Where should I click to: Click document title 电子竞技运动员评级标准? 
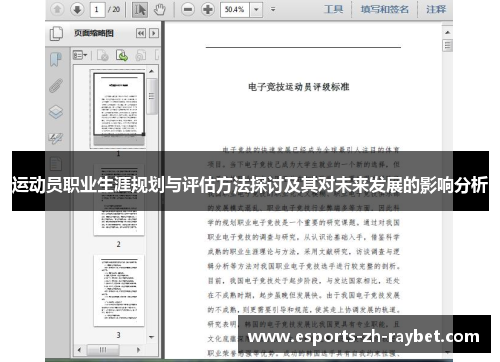pos(299,87)
